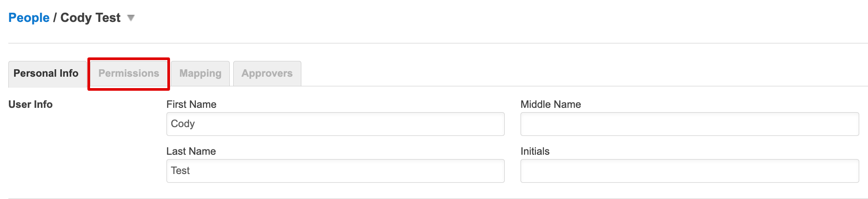Click the Initials field label
868x199 pixels.
point(535,151)
